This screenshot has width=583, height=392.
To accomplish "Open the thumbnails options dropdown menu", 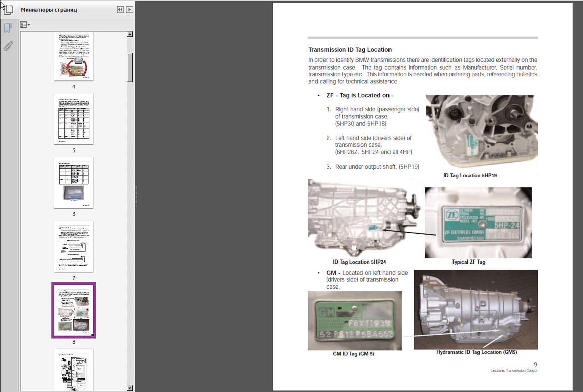I will (25, 24).
